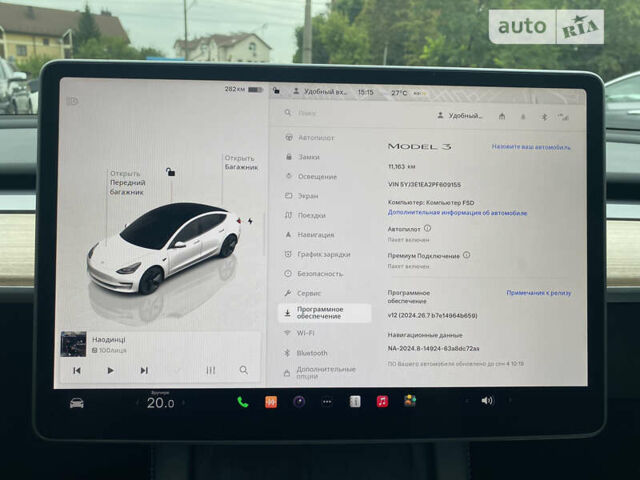
Task: Select the Программное обеспечение menu item
Action: tap(325, 313)
